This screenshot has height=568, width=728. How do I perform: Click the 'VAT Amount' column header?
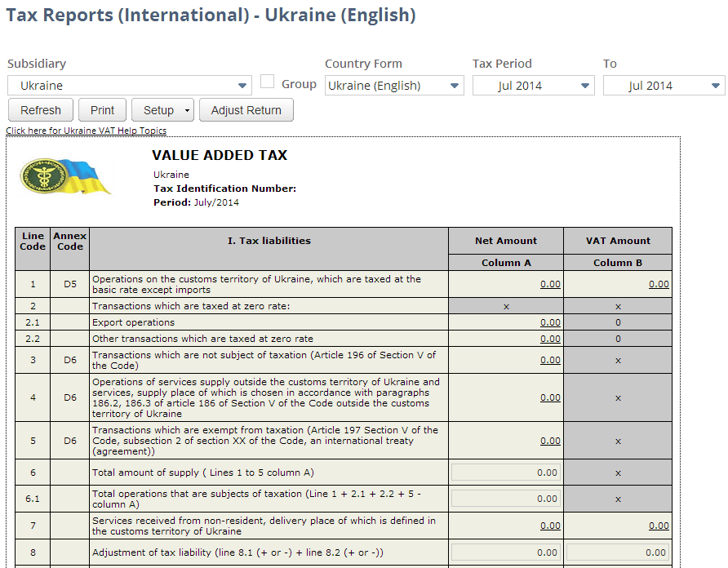[618, 241]
